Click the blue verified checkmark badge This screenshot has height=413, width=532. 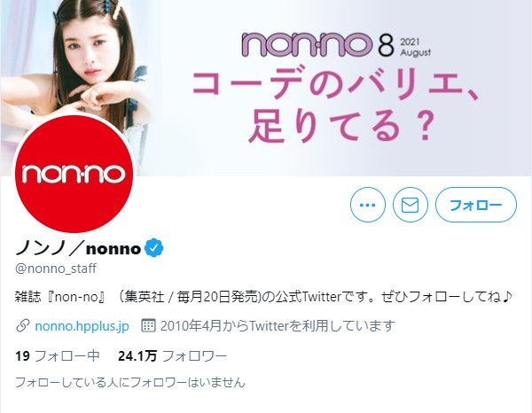[154, 248]
